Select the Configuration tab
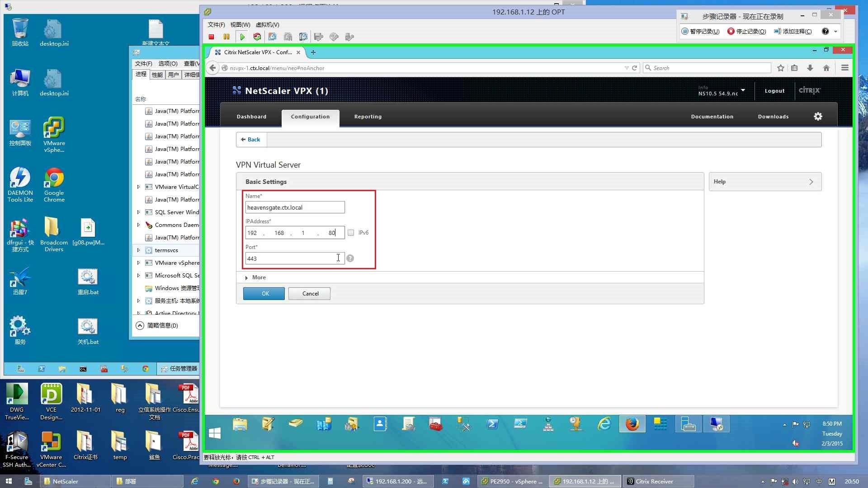The image size is (868, 488). [x=310, y=117]
